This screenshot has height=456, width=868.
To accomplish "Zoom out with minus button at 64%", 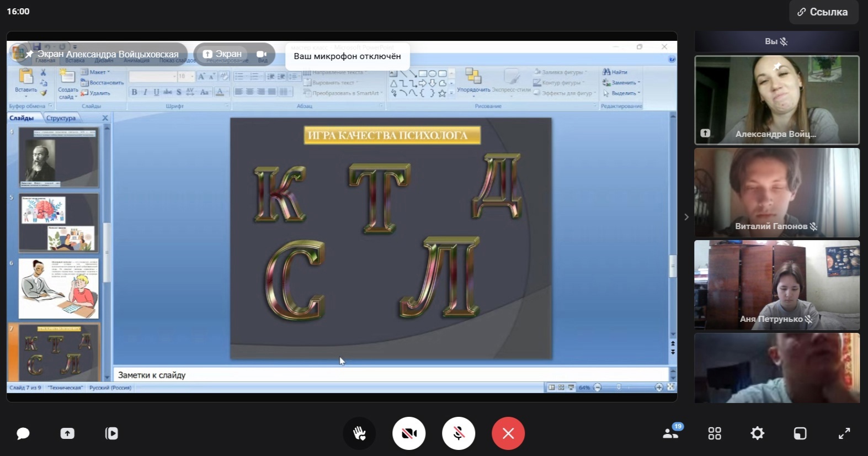I will (597, 388).
